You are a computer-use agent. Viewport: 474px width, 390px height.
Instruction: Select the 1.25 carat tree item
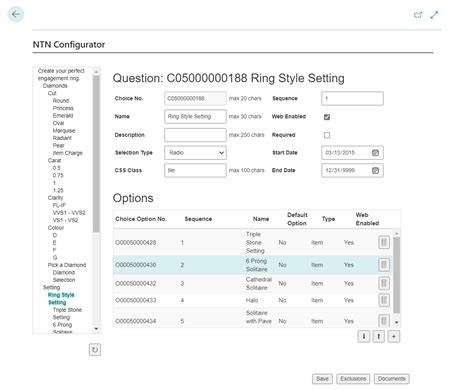click(x=58, y=190)
